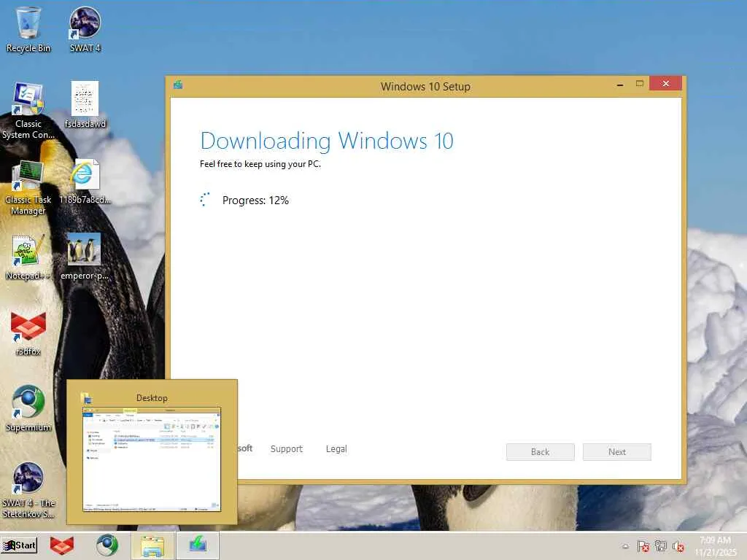Open Supermium from the taskbar
This screenshot has height=560, width=747.
click(107, 545)
